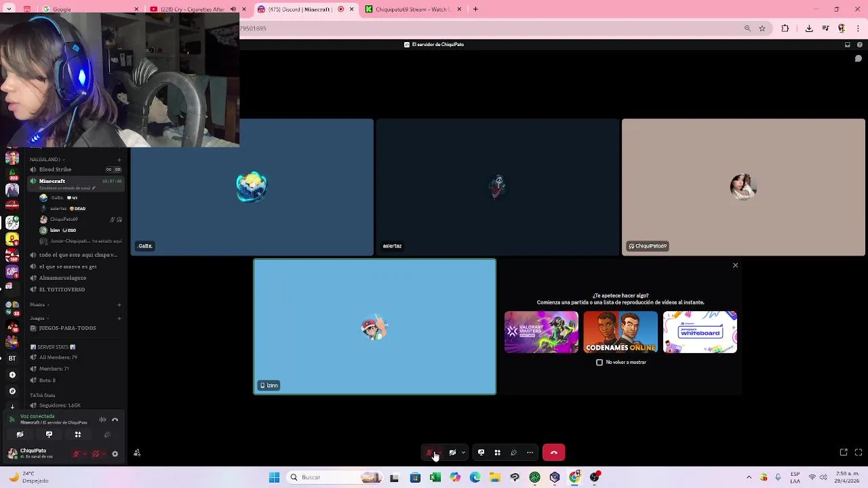The width and height of the screenshot is (868, 488).
Task: Launch Codenames Online activity
Action: click(620, 332)
